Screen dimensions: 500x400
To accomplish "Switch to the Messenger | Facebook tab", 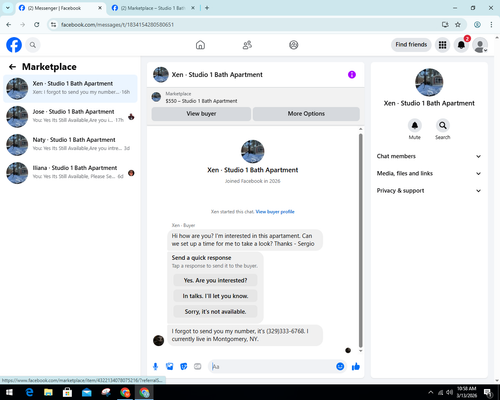I will 60,8.
